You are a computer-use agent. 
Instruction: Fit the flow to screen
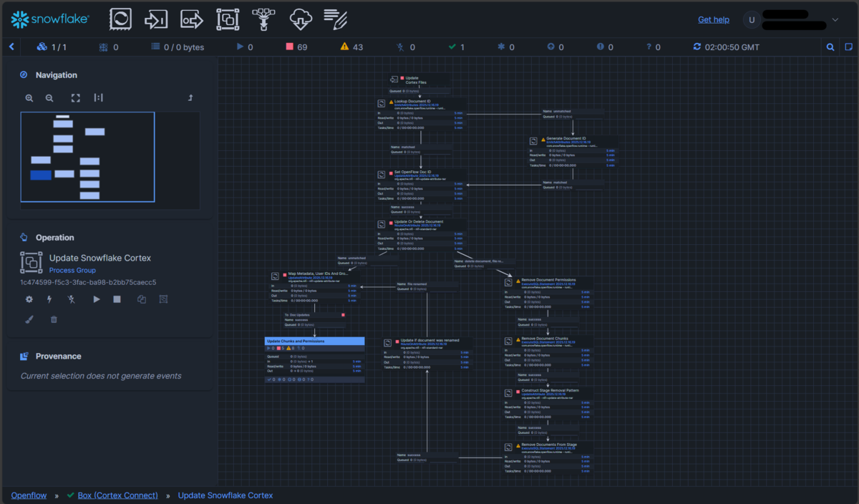[x=76, y=98]
